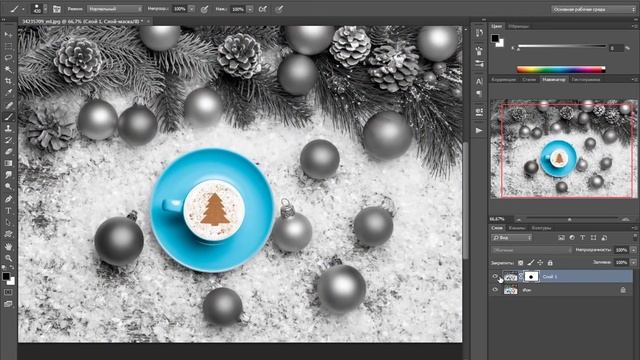Change screen mode at toolbar bottom

8,304
